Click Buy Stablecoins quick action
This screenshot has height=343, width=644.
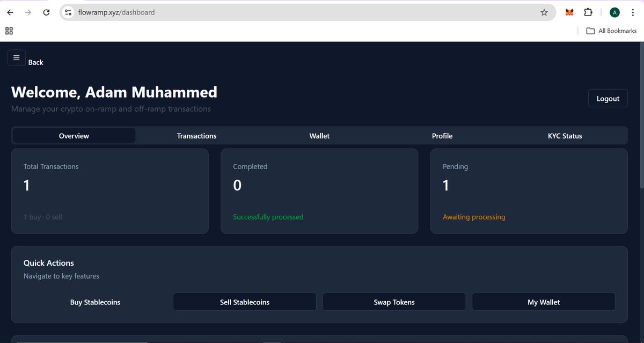95,302
